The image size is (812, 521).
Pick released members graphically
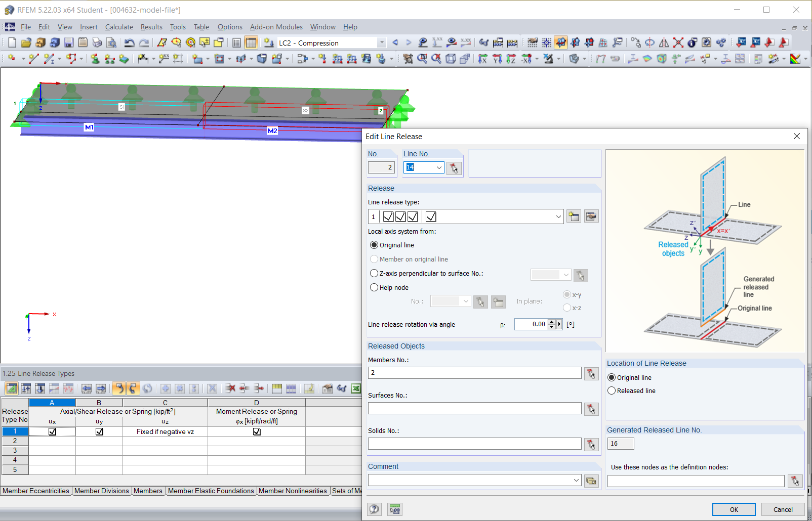point(591,374)
